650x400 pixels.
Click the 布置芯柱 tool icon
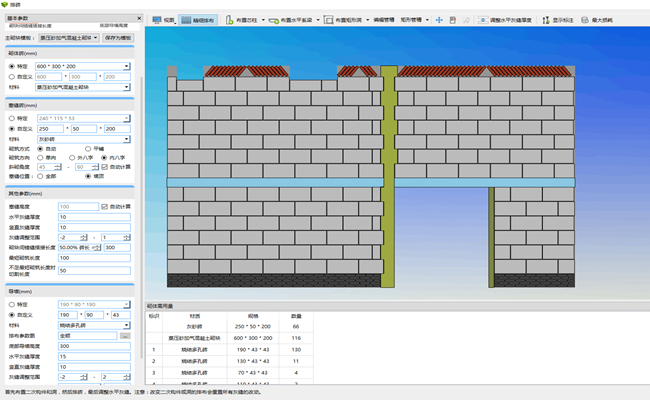coord(230,20)
